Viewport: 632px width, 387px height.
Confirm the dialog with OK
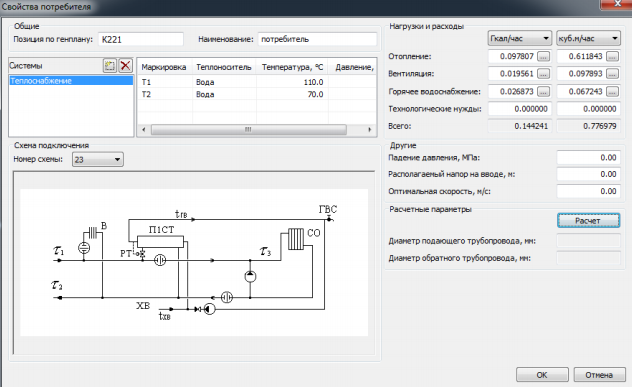542,375
